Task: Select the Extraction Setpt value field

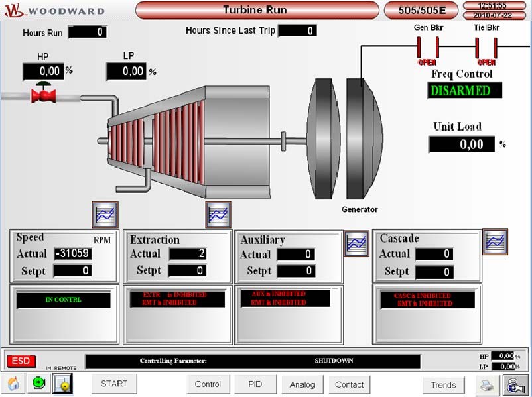Action: (187, 270)
